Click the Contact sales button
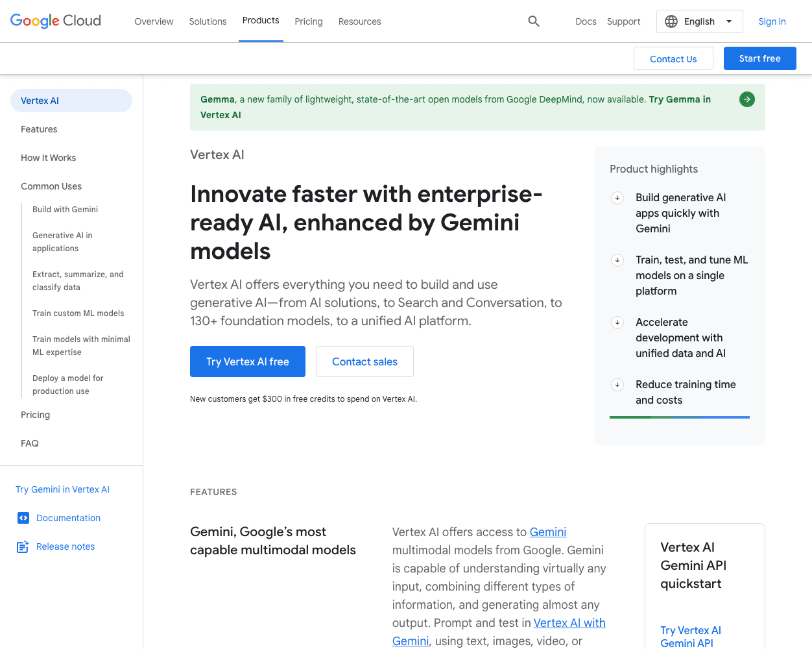The height and width of the screenshot is (649, 812). pyautogui.click(x=364, y=361)
